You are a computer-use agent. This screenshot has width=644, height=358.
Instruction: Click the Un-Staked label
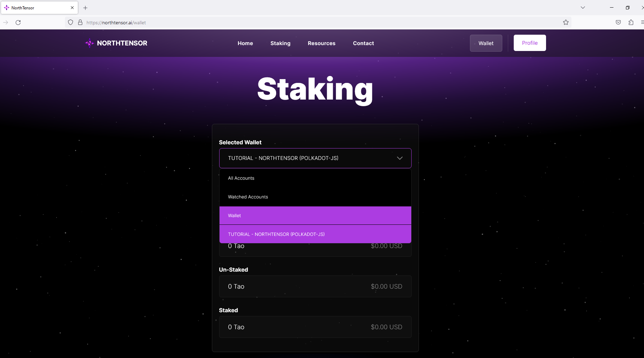click(x=233, y=270)
